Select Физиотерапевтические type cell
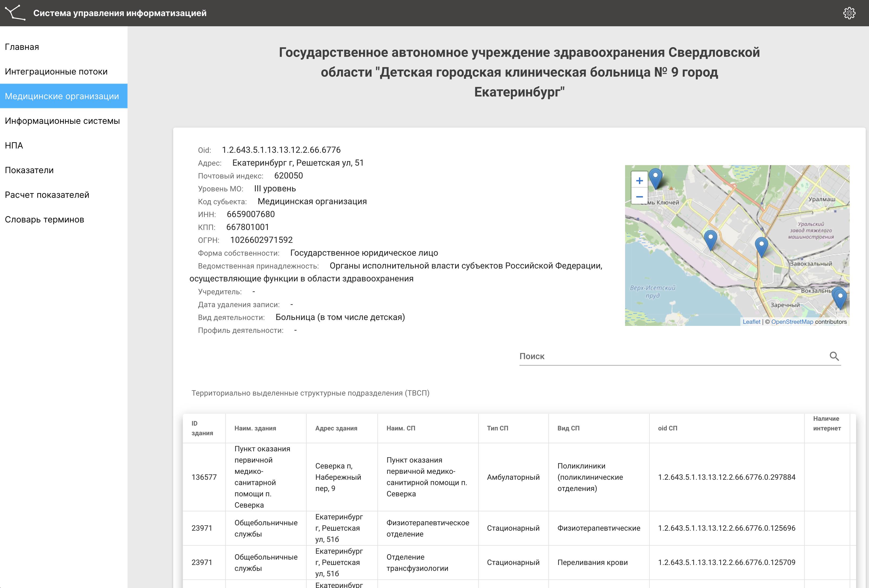This screenshot has width=869, height=588. click(x=599, y=528)
